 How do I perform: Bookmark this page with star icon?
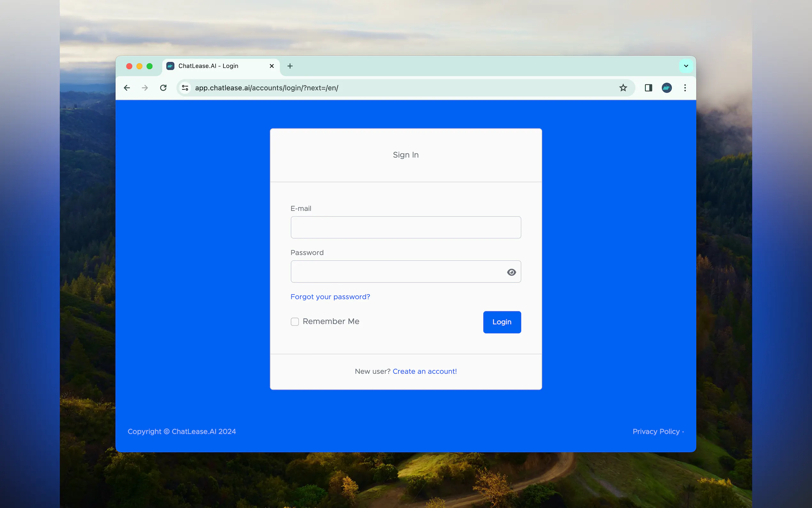(623, 88)
